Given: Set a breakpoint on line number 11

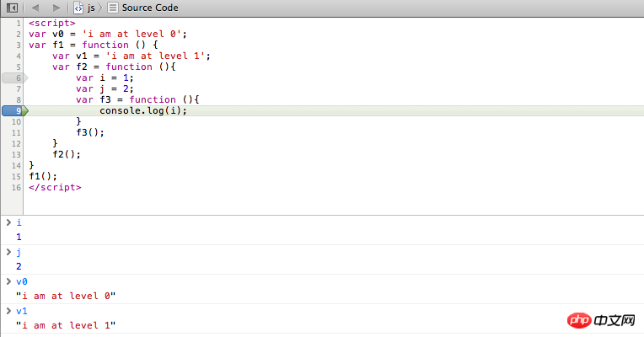Looking at the screenshot, I should point(16,132).
